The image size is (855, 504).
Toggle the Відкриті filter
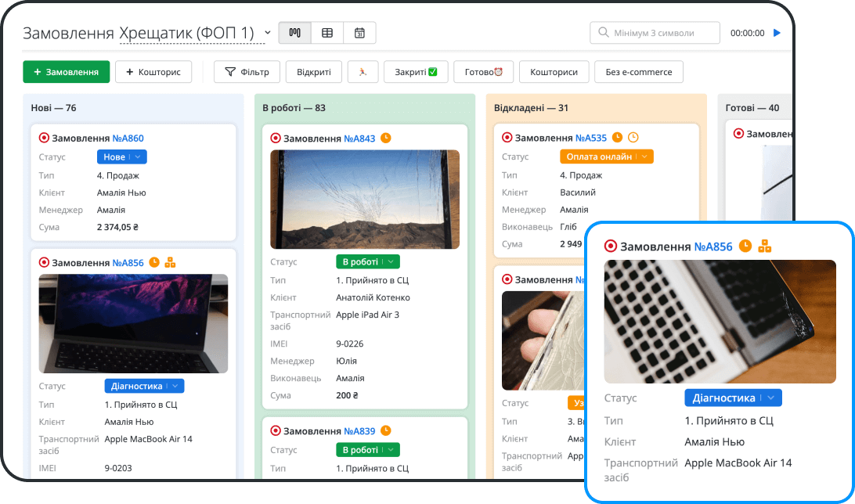click(x=313, y=72)
